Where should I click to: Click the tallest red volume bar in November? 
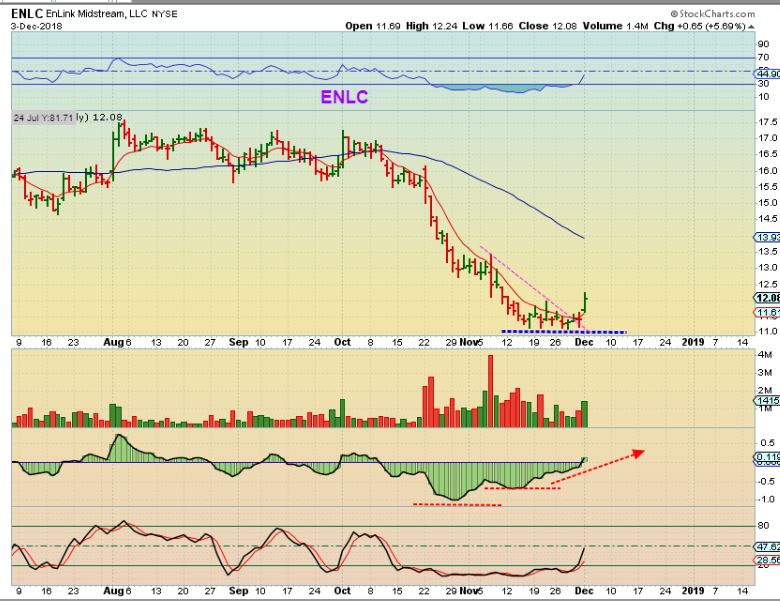[490, 391]
